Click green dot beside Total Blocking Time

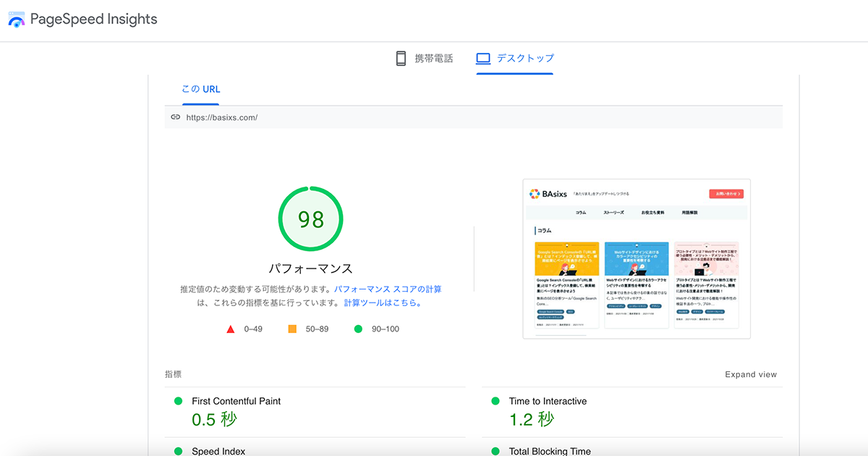(495, 451)
